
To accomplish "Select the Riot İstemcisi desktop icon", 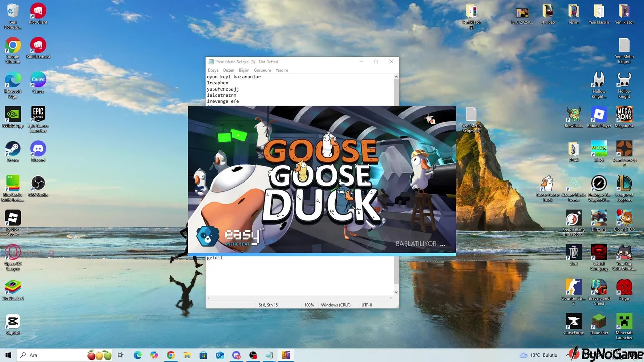I will (x=38, y=49).
